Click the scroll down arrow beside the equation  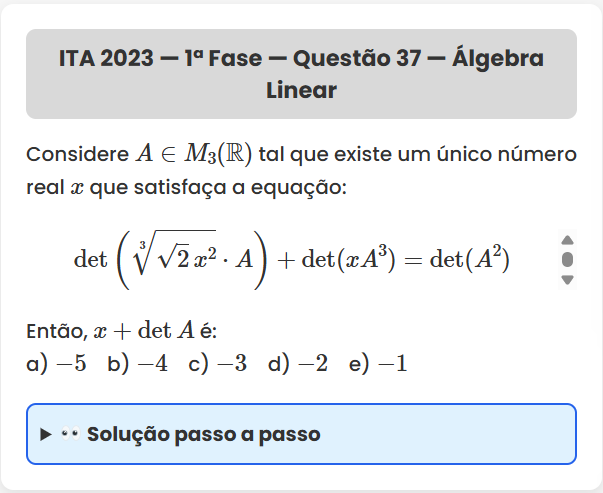[567, 280]
